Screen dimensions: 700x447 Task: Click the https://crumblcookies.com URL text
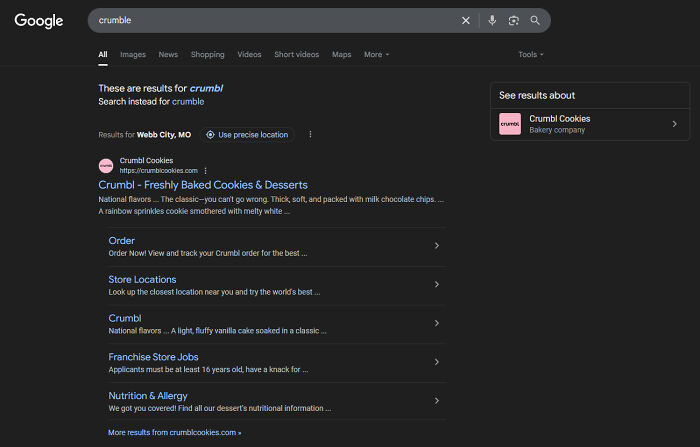(158, 171)
